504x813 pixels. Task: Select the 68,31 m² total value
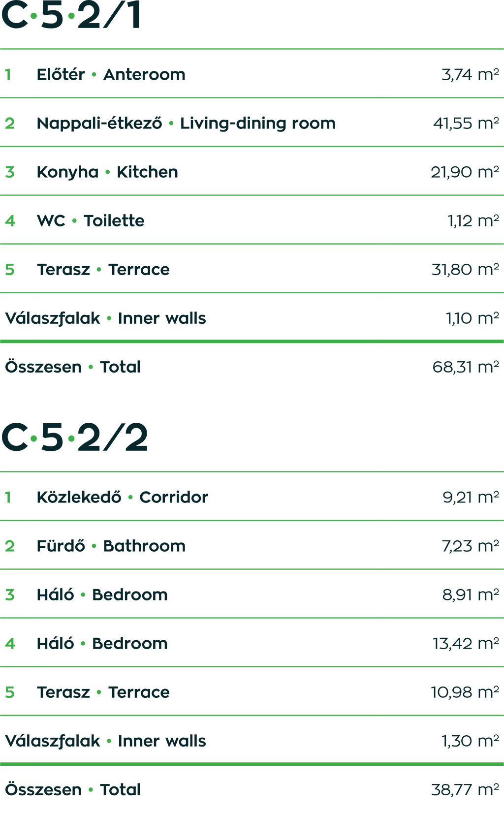pyautogui.click(x=466, y=367)
